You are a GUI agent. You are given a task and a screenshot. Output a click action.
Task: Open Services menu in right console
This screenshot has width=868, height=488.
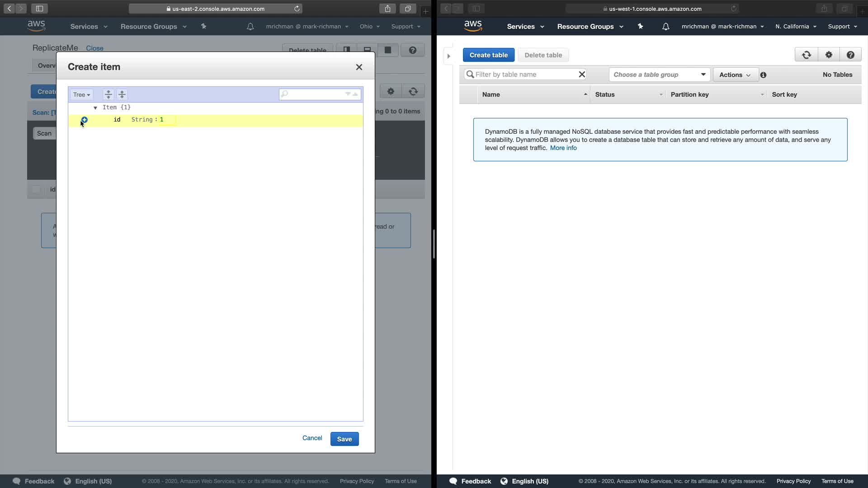(525, 27)
